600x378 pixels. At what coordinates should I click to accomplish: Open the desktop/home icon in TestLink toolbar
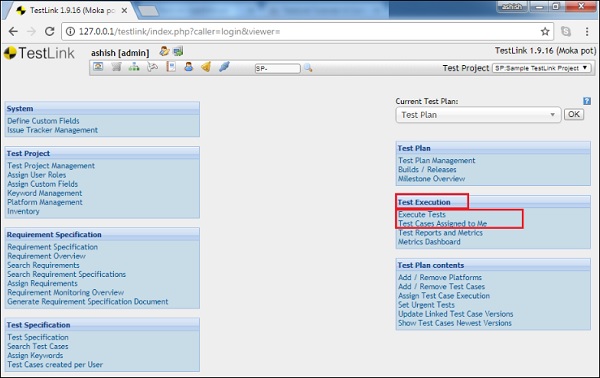coord(98,67)
